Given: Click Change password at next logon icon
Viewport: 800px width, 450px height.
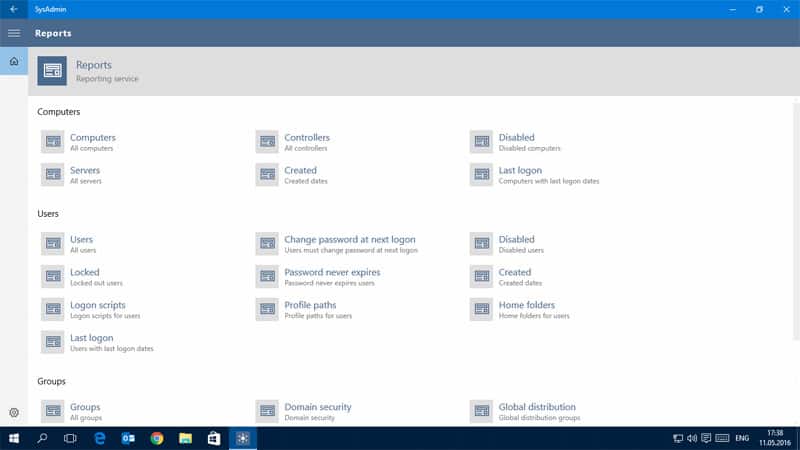Looking at the screenshot, I should tap(267, 243).
